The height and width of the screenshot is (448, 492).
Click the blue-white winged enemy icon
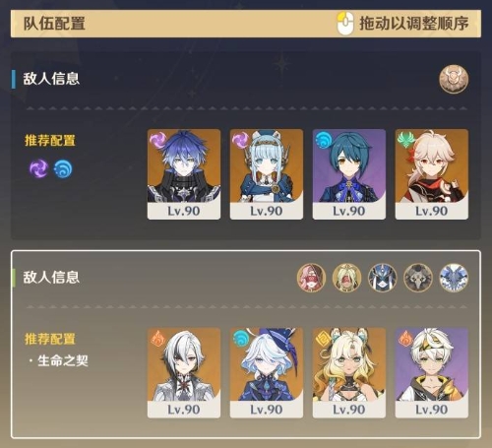click(x=454, y=278)
